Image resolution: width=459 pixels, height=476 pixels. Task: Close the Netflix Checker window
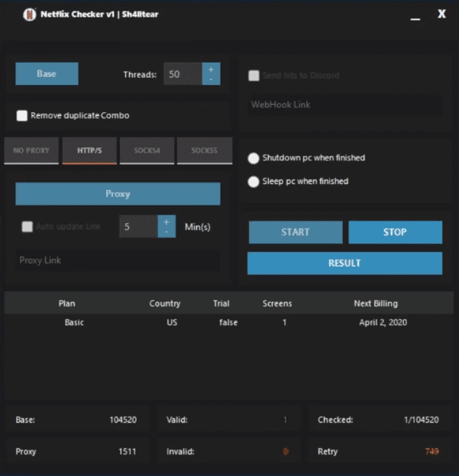pyautogui.click(x=441, y=14)
